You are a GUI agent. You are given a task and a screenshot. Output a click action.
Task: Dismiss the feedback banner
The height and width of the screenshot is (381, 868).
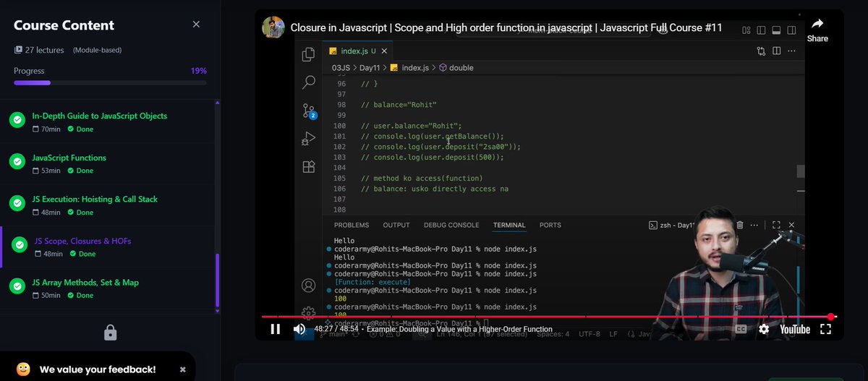coord(183,369)
